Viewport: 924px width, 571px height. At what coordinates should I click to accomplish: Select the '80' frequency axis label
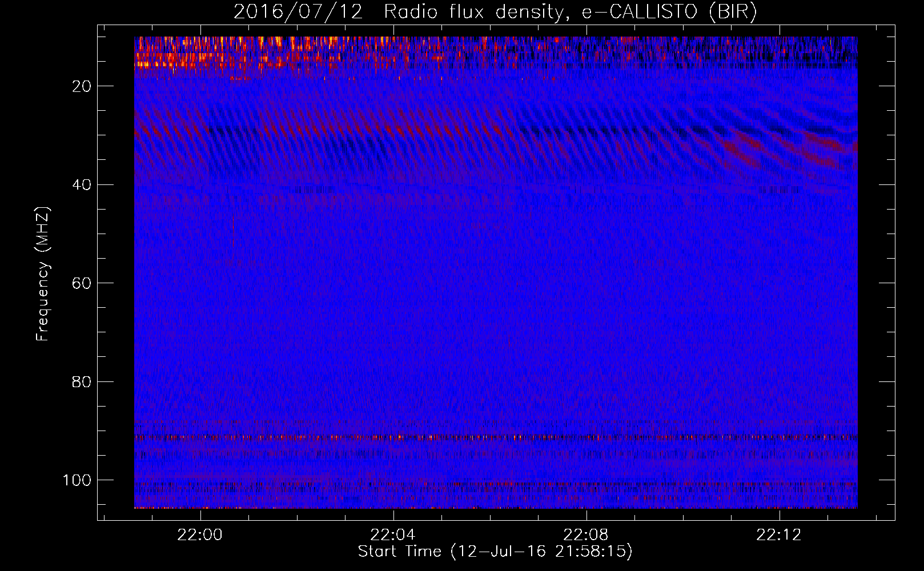tap(82, 381)
